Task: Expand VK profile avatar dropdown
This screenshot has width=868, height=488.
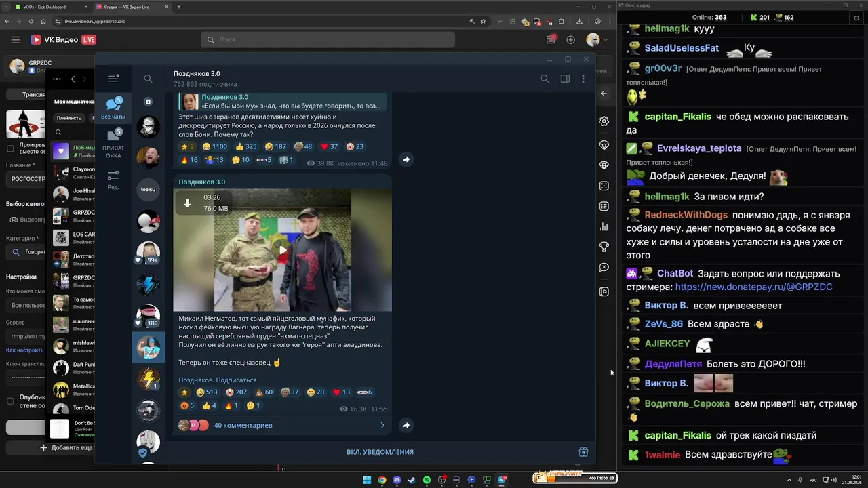Action: (x=597, y=40)
